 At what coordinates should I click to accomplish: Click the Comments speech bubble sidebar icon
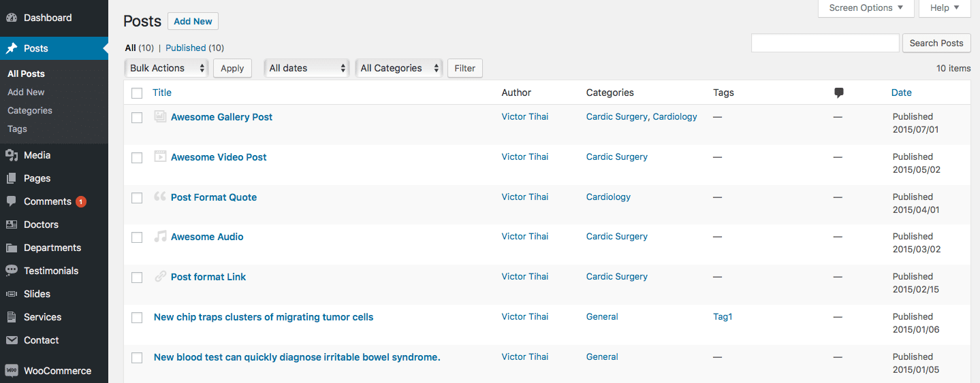pos(12,201)
